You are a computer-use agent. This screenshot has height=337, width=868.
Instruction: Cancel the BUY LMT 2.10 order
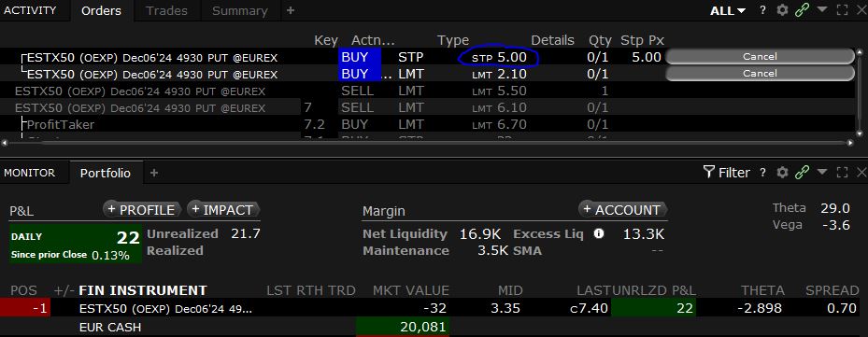pyautogui.click(x=760, y=73)
